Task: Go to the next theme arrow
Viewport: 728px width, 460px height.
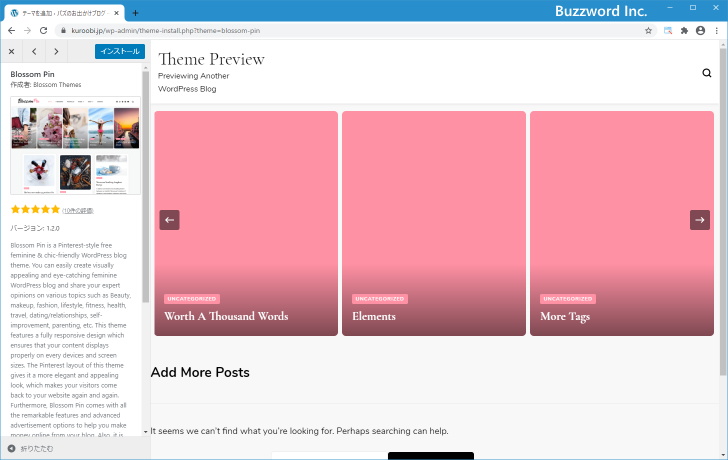Action: click(x=56, y=52)
